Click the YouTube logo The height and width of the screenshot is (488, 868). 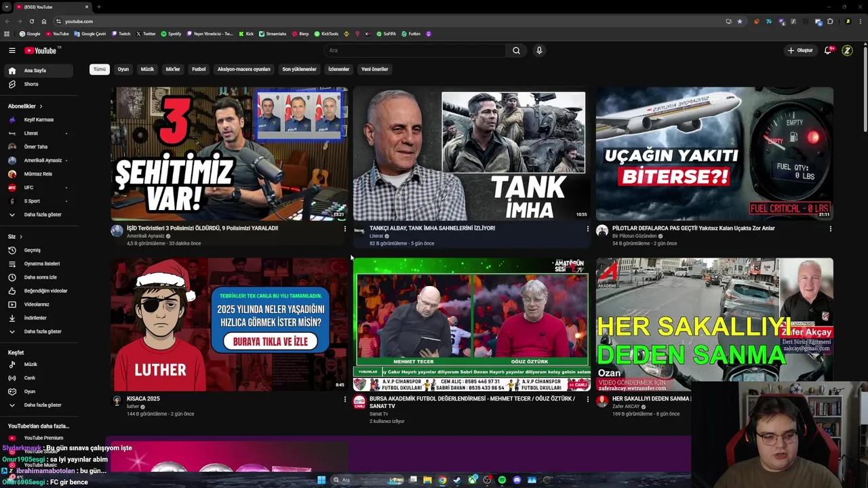(x=42, y=50)
